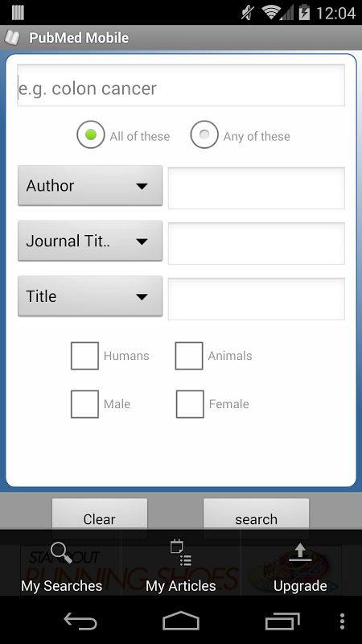The width and height of the screenshot is (362, 644).
Task: Open My Searches magnifier icon
Action: (62, 552)
